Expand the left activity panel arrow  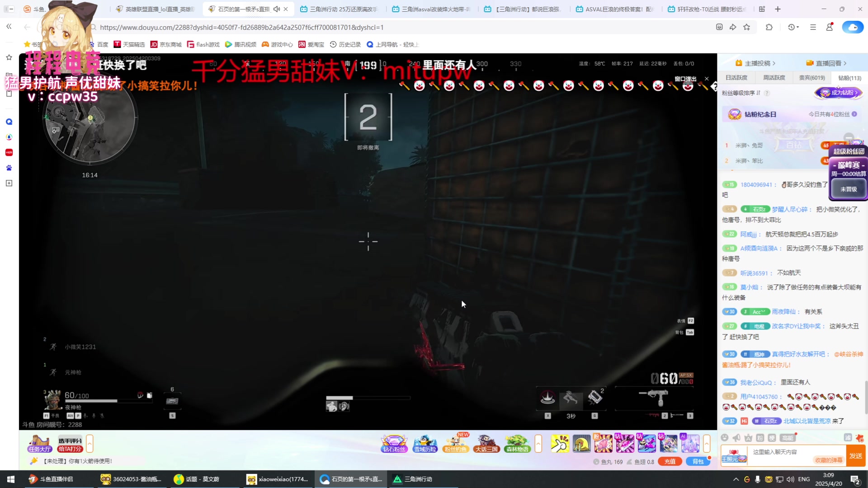(90, 444)
